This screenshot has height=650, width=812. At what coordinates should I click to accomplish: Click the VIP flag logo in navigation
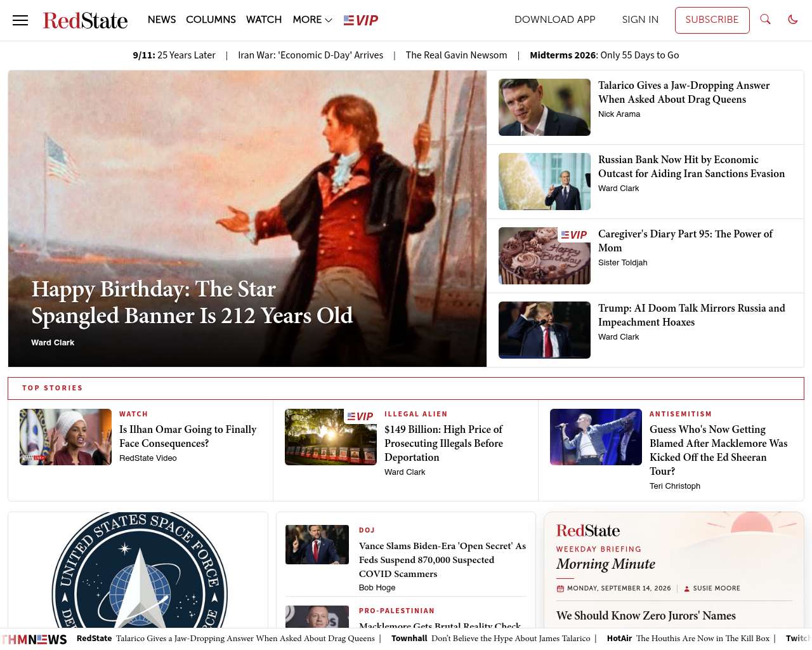(x=361, y=20)
